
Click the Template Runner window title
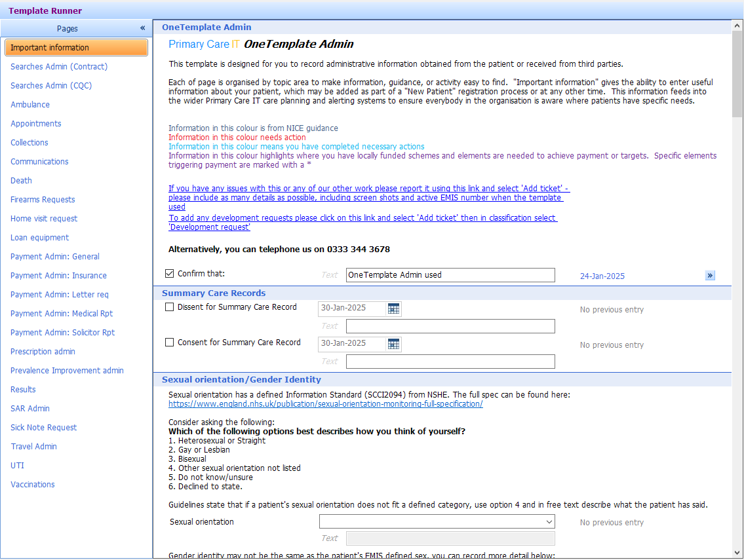[45, 10]
